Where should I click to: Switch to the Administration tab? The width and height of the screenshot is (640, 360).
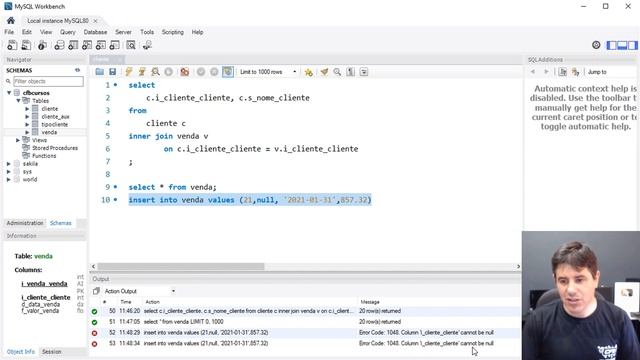25,223
